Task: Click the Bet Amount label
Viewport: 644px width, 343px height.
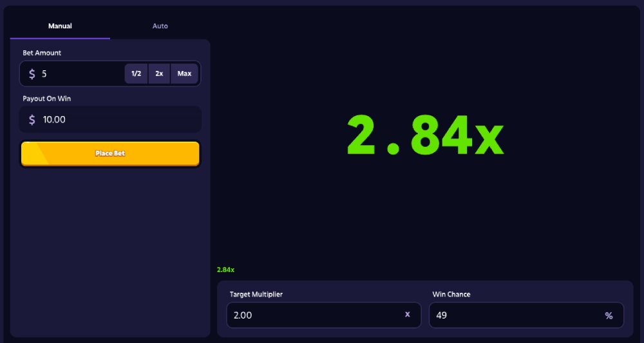Action: tap(42, 53)
